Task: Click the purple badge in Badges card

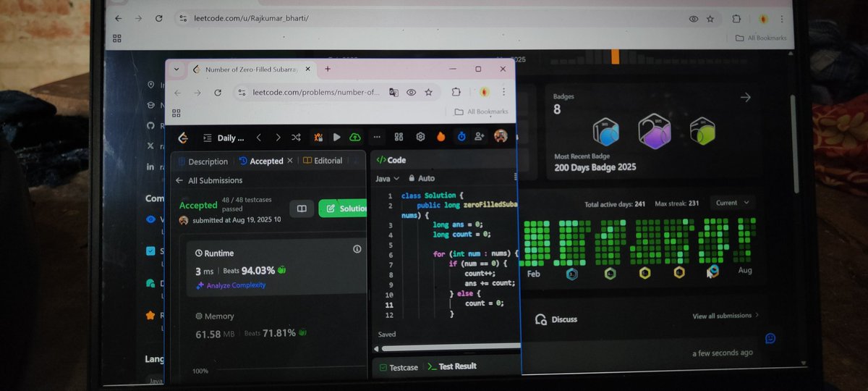Action: pyautogui.click(x=655, y=131)
